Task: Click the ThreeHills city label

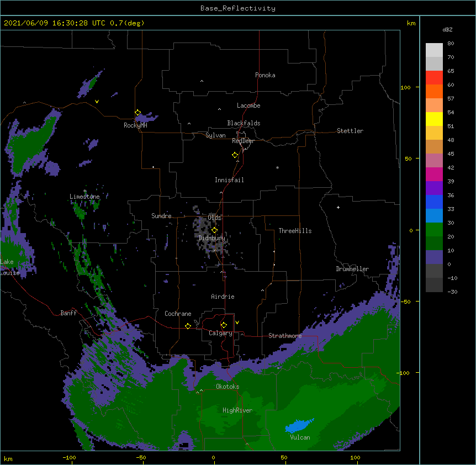Action: (295, 231)
